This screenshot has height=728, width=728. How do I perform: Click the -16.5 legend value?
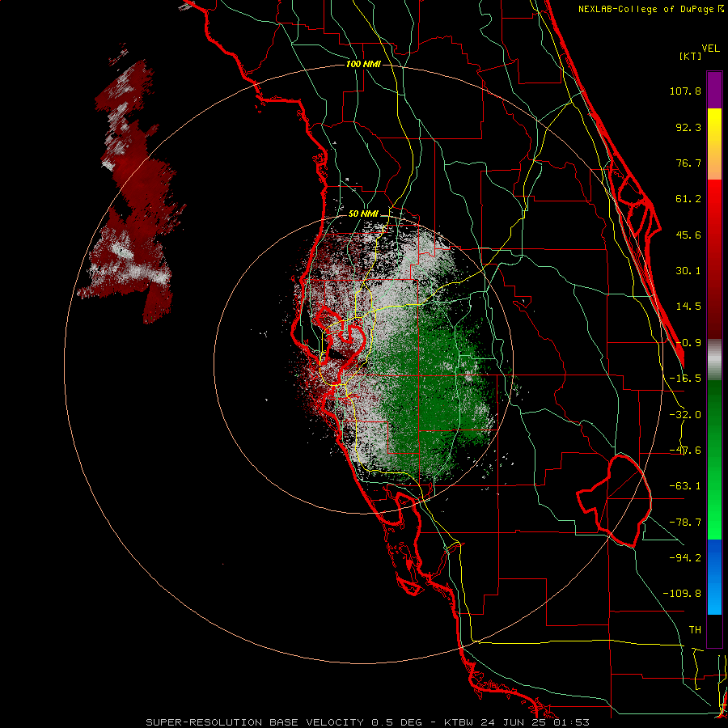click(x=685, y=379)
